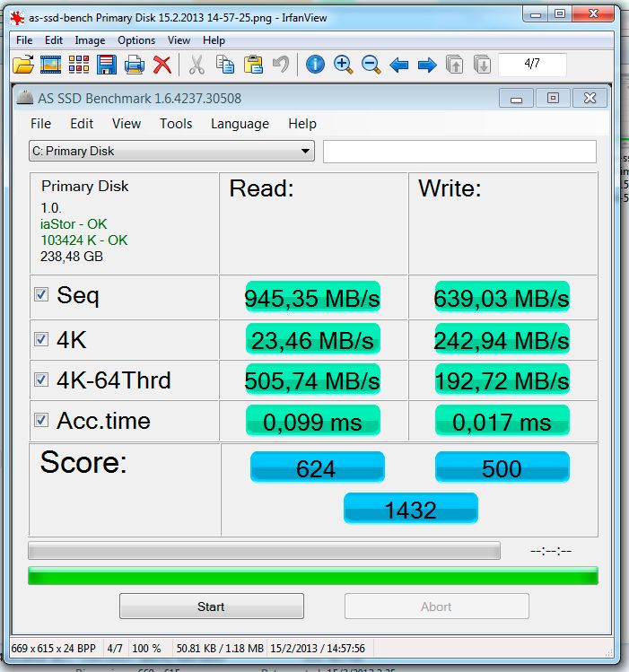Image resolution: width=629 pixels, height=672 pixels.
Task: Click previous page up-arrow icon
Action: coord(455,65)
